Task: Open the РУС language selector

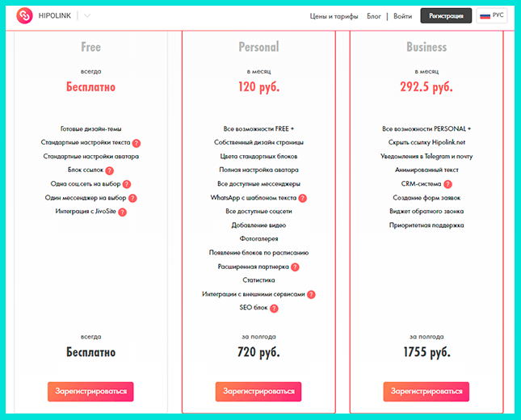Action: [x=492, y=15]
